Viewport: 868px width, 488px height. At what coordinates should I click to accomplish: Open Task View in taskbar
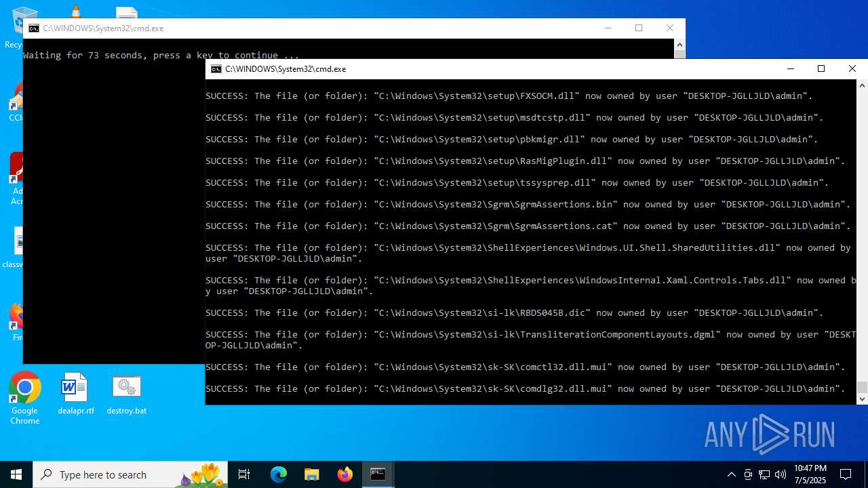click(x=244, y=474)
